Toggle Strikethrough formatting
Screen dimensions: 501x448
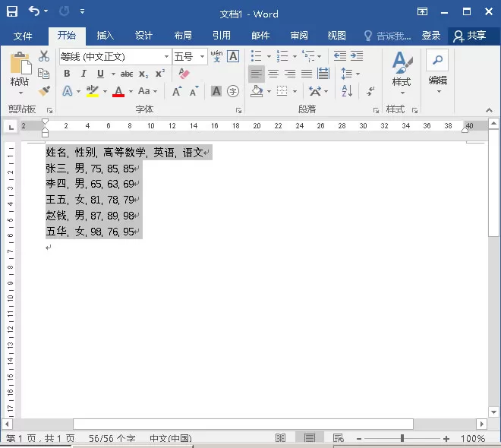127,74
